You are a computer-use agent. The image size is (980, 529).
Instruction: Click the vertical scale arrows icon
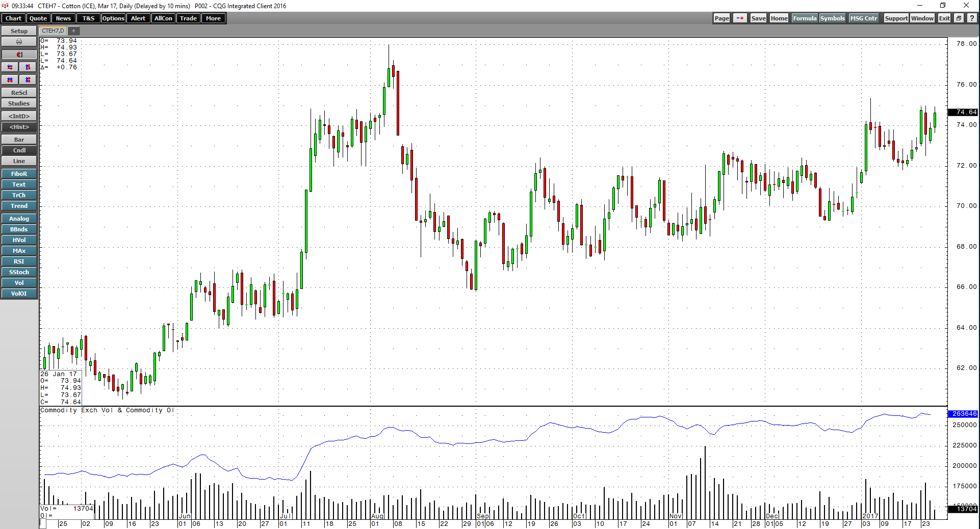(28, 67)
